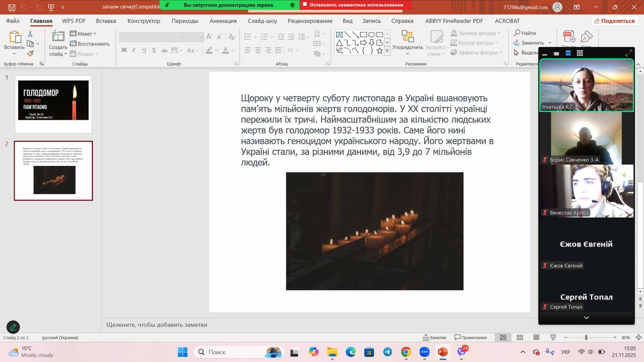The width and height of the screenshot is (644, 362).
Task: Expand the Макет layout dropdown
Action: 84,33
